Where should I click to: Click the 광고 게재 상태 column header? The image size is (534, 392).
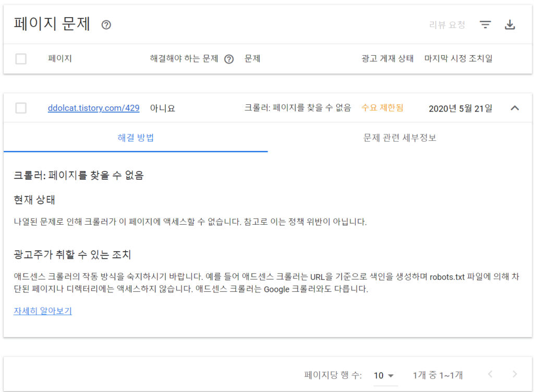(x=387, y=59)
